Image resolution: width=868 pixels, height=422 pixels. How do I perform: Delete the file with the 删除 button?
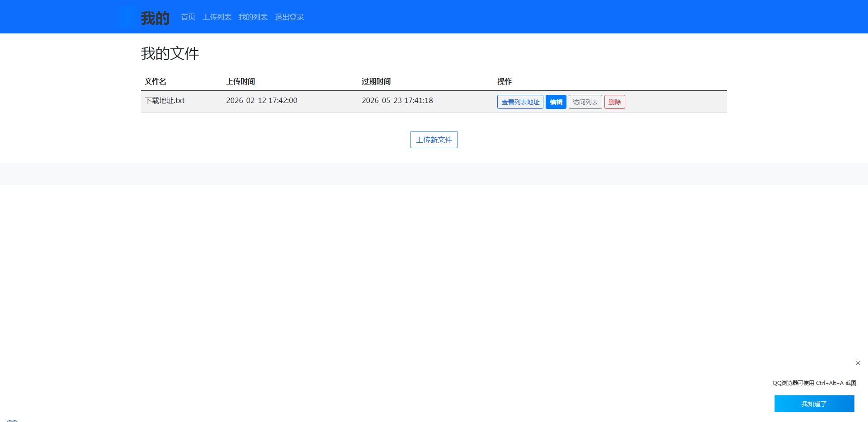(x=614, y=102)
